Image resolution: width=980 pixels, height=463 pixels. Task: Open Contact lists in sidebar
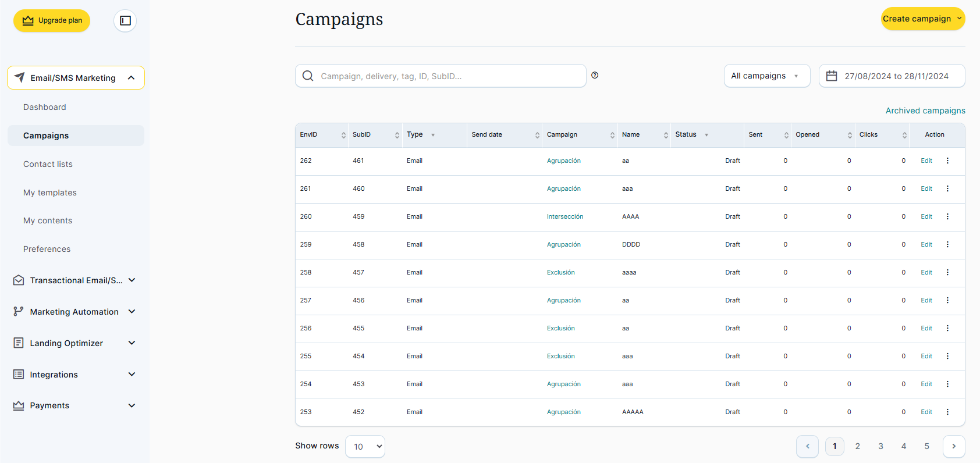48,164
